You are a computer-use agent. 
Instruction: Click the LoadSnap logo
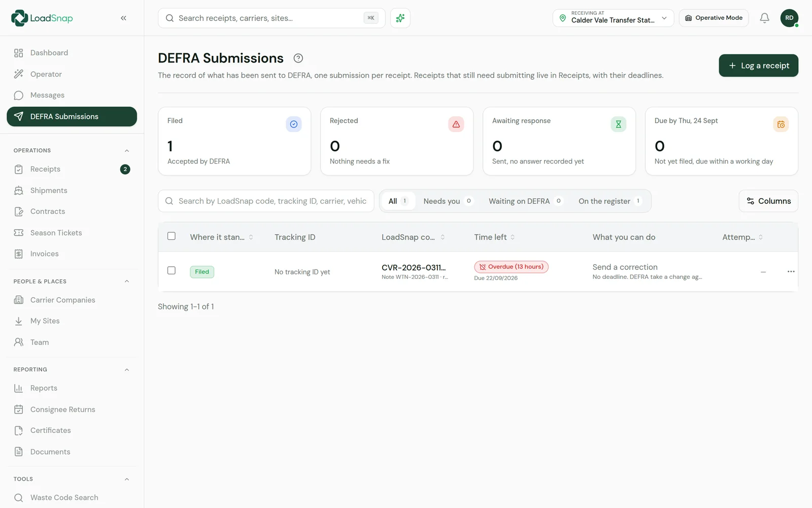pyautogui.click(x=42, y=18)
